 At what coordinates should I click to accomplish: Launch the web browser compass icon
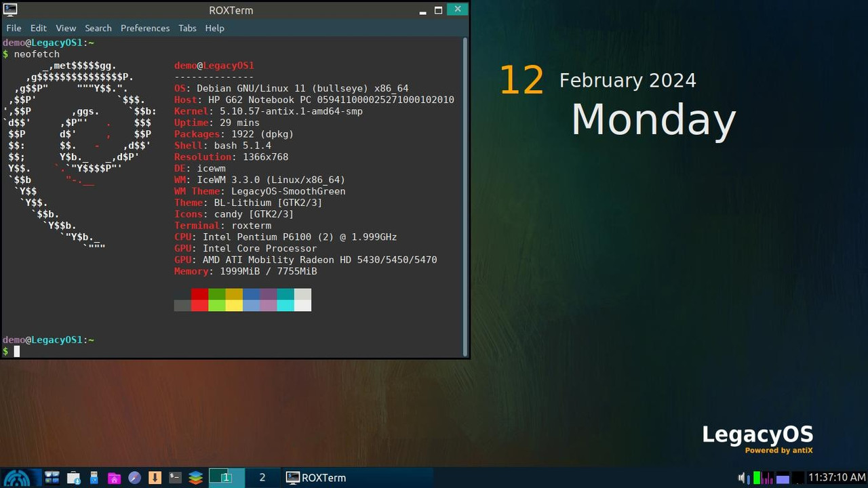coord(134,478)
